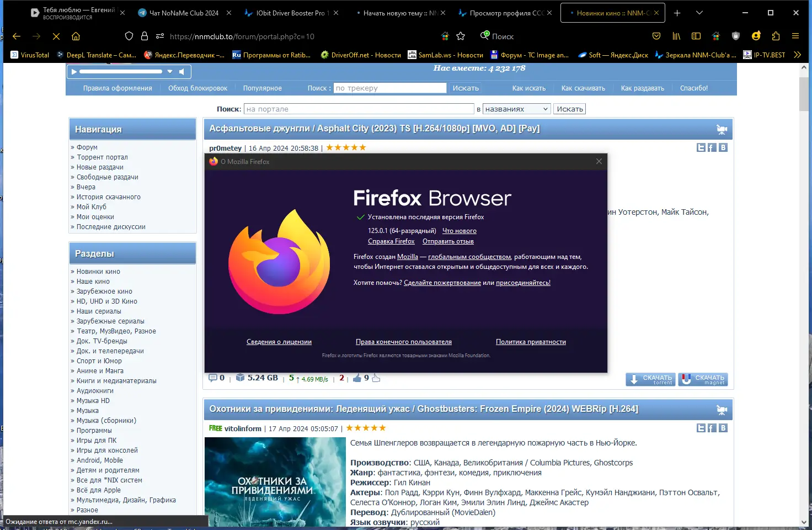Image resolution: width=812 pixels, height=530 pixels.
Task: Focus the tracker search field 'по трекеру'
Action: coord(389,88)
